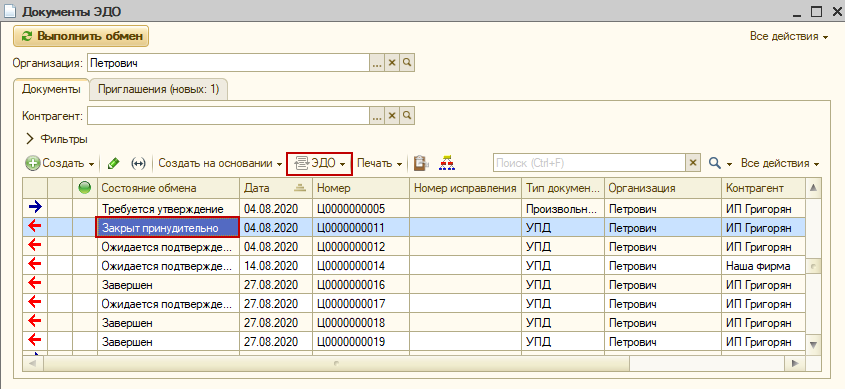Screen dimensions: 845x389
Task: Click the magnifier icon in Контрагент field
Action: pyautogui.click(x=407, y=116)
